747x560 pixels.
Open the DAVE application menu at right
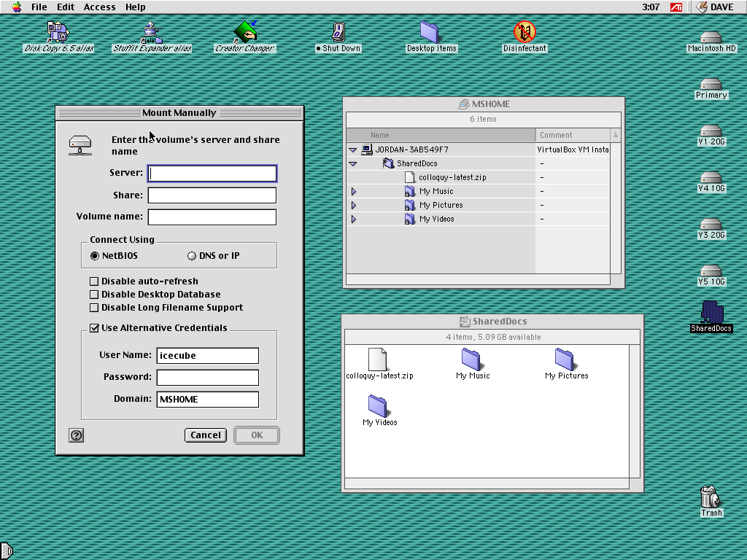715,7
